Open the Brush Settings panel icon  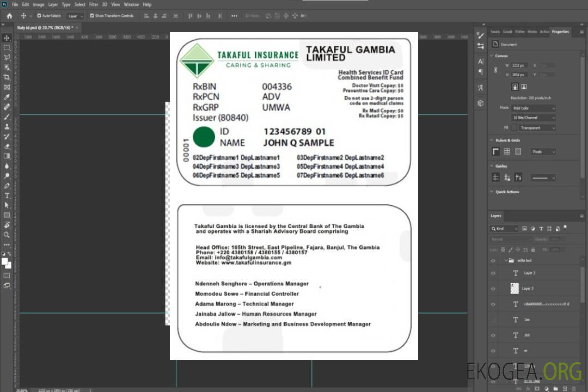pyautogui.click(x=481, y=35)
